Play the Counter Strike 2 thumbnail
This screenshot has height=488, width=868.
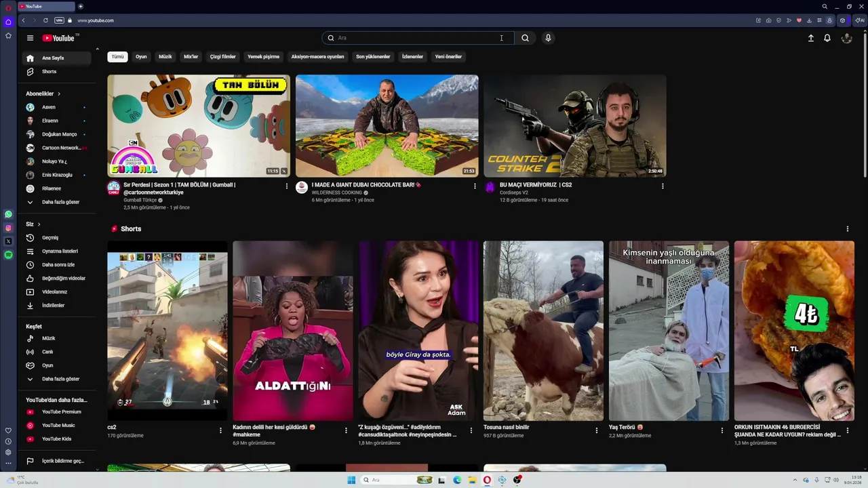[x=575, y=126]
